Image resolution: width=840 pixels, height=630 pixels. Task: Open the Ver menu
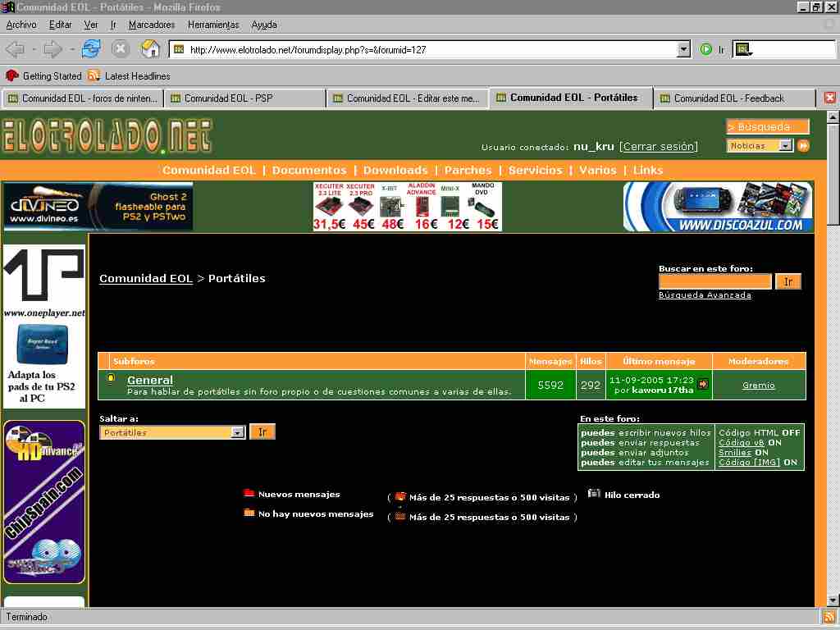(91, 25)
